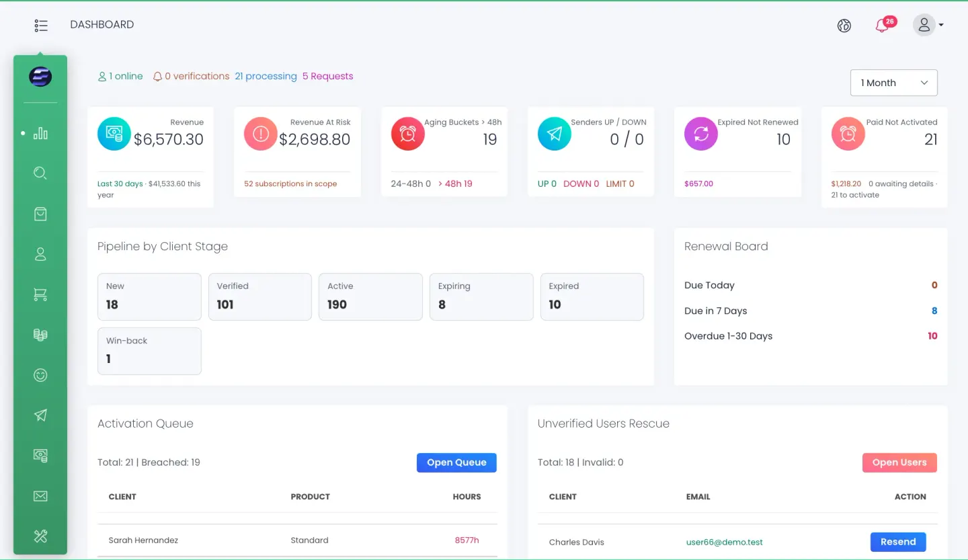Open the banknote sidebar icon
968x560 pixels.
(x=40, y=456)
